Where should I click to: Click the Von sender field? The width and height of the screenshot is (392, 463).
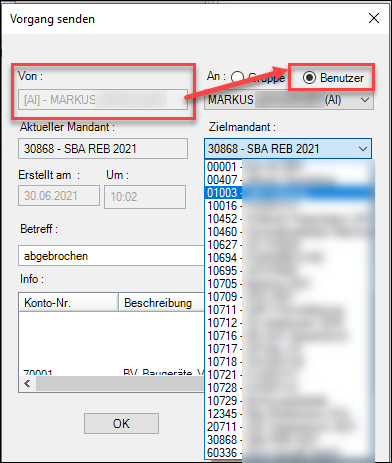point(103,99)
